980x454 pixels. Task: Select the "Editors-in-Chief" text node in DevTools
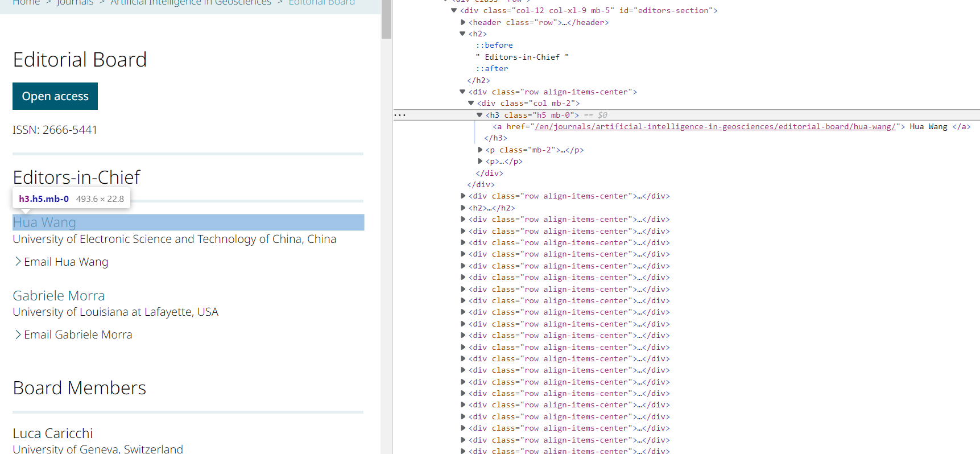click(x=522, y=57)
